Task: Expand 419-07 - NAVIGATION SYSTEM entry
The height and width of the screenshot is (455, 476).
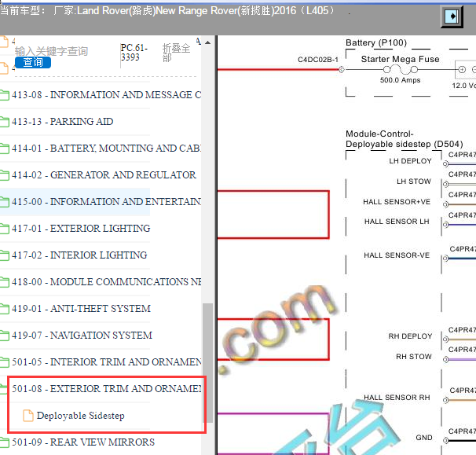Action: (82, 336)
